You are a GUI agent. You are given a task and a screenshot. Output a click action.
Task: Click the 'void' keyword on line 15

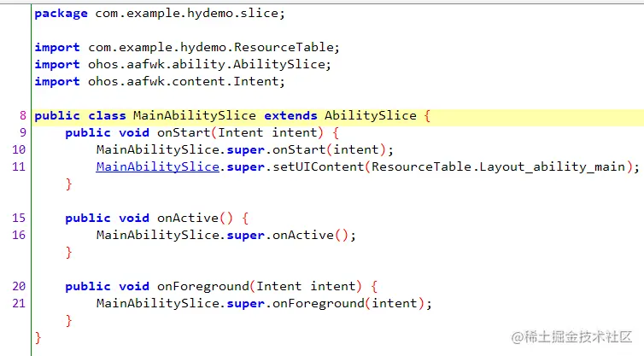(x=134, y=218)
